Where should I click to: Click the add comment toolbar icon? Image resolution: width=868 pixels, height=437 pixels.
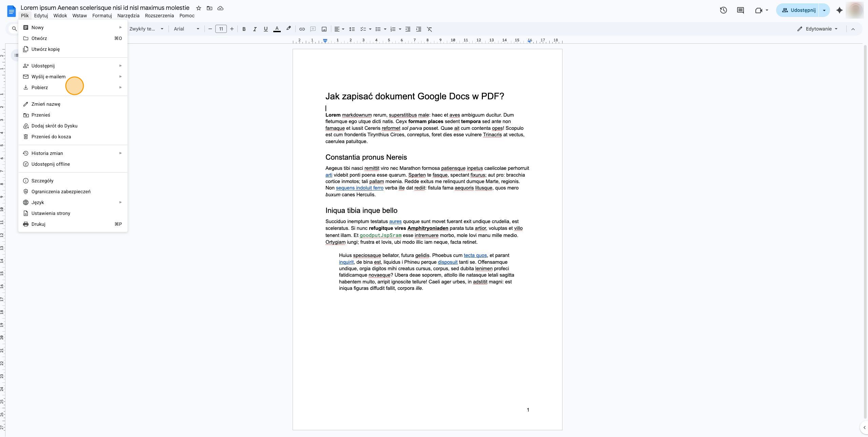(313, 29)
